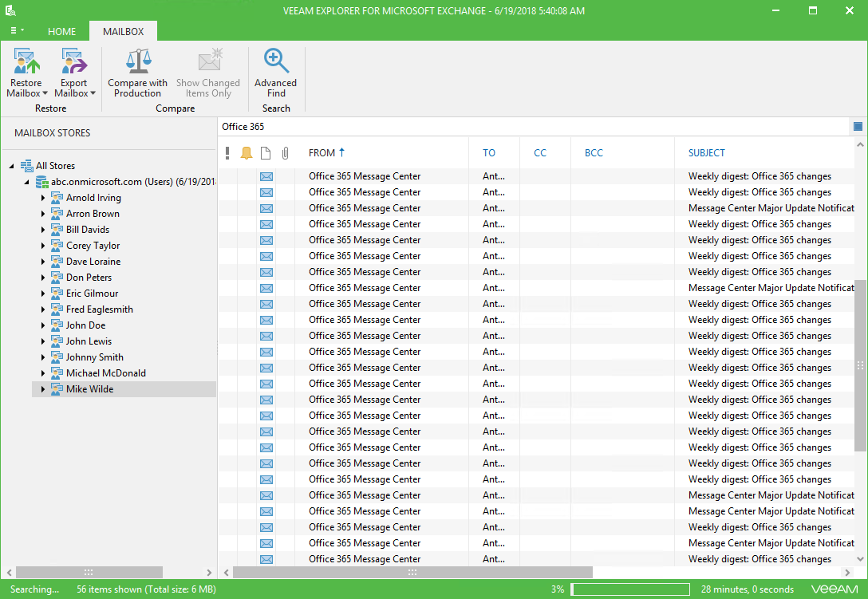
Task: Click John Lewis's mailbox icon
Action: (x=57, y=341)
